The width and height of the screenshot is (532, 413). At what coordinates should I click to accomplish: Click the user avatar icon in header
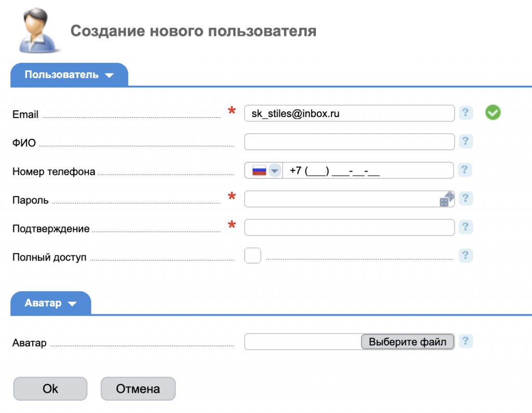click(x=38, y=30)
